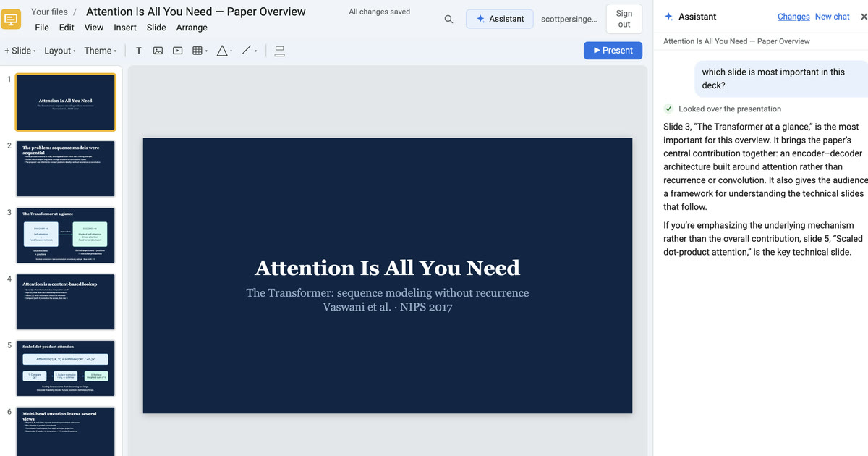Open the View menu

click(94, 28)
